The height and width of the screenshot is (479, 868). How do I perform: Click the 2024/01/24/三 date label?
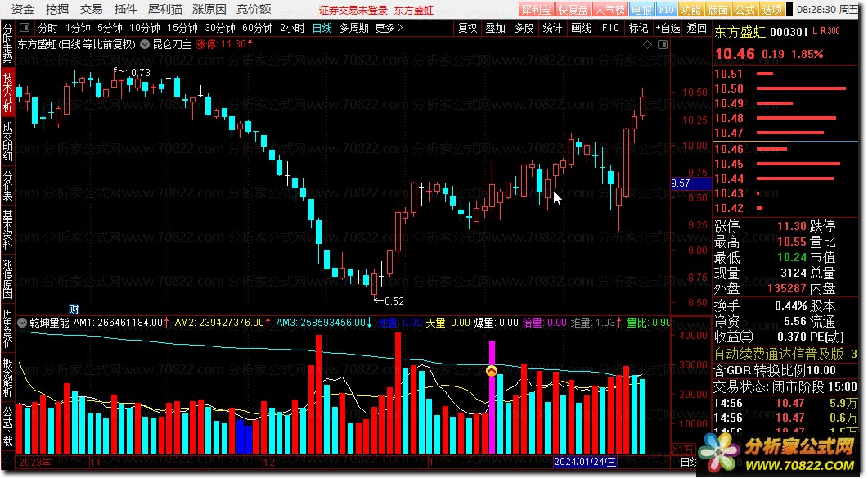pyautogui.click(x=585, y=461)
